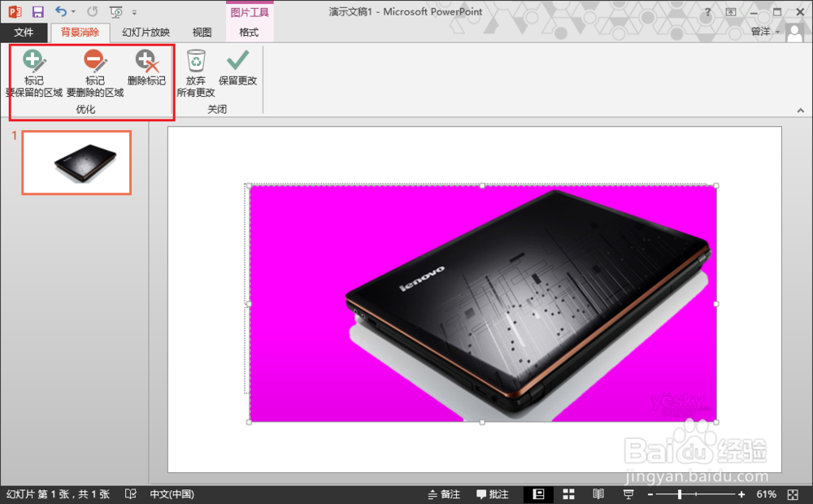Click the slide count 幻灯片 第1张 indicator
Screen dimensions: 813x504
pyautogui.click(x=58, y=494)
